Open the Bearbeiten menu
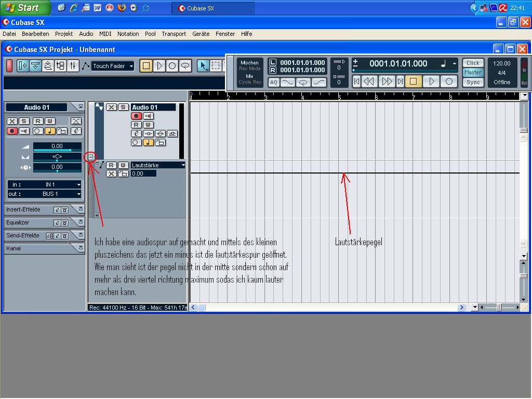The width and height of the screenshot is (532, 399). coord(35,34)
